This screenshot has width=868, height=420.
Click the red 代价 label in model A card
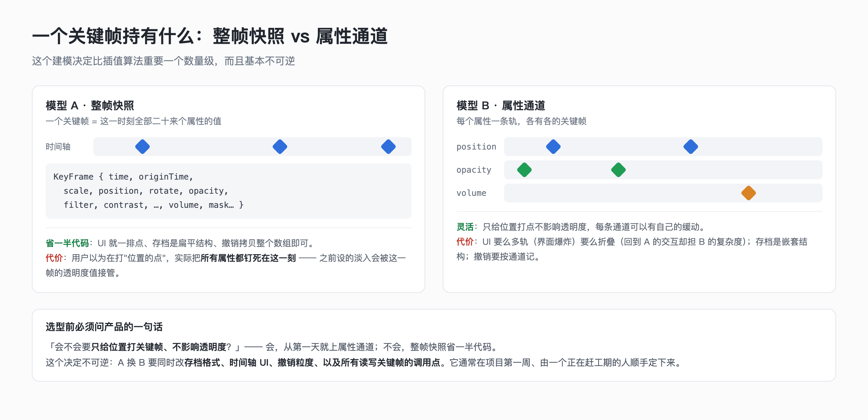(x=54, y=258)
